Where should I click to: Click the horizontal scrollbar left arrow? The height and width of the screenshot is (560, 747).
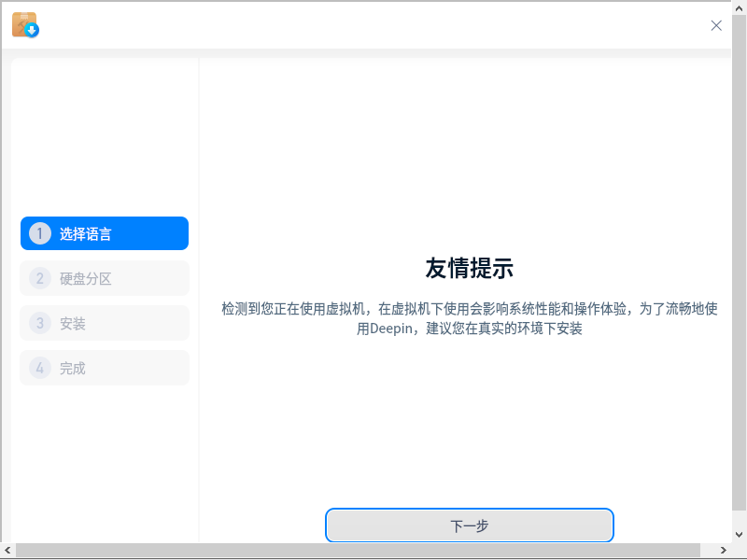pos(7,551)
